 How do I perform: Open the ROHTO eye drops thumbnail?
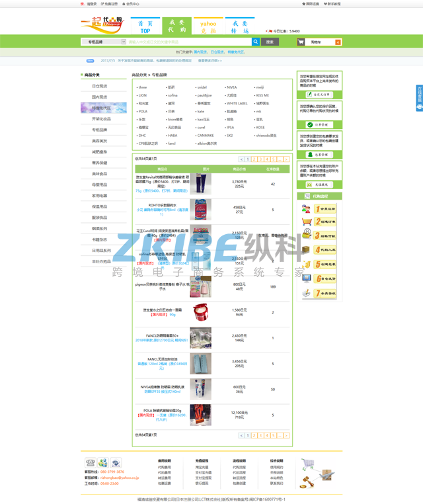(201, 210)
